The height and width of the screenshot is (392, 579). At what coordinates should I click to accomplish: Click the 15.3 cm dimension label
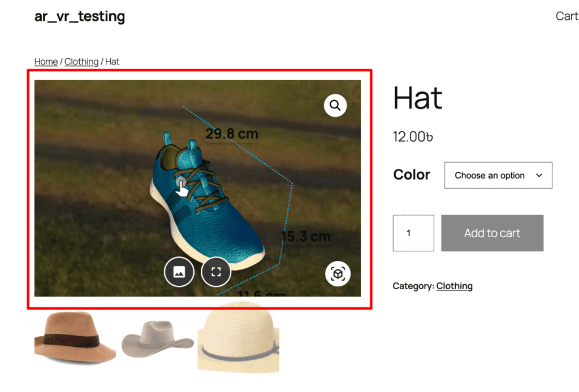(x=305, y=237)
